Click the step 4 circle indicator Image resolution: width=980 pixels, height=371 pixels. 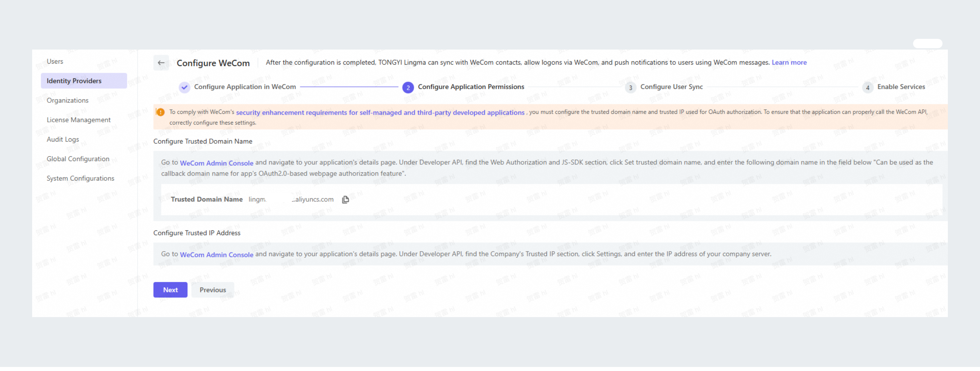[x=868, y=87]
